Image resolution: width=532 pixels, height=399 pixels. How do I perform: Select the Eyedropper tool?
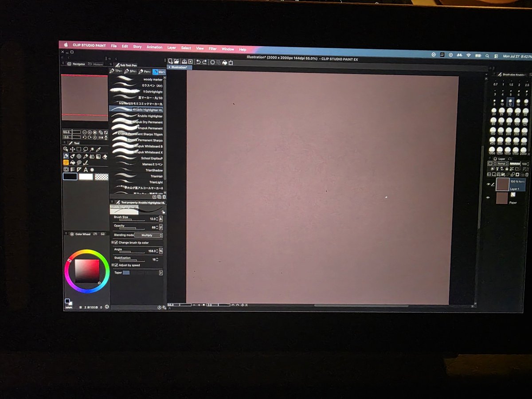pyautogui.click(x=98, y=149)
